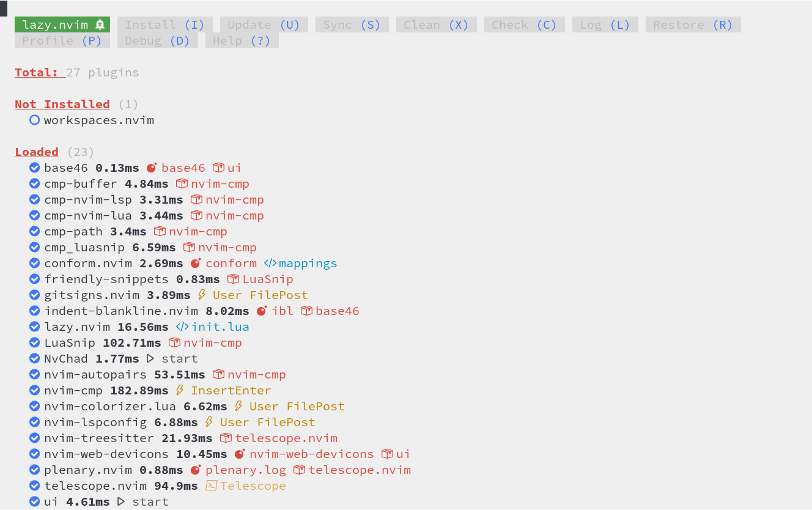Click the play-start icon on ui row
The image size is (812, 510).
point(121,501)
